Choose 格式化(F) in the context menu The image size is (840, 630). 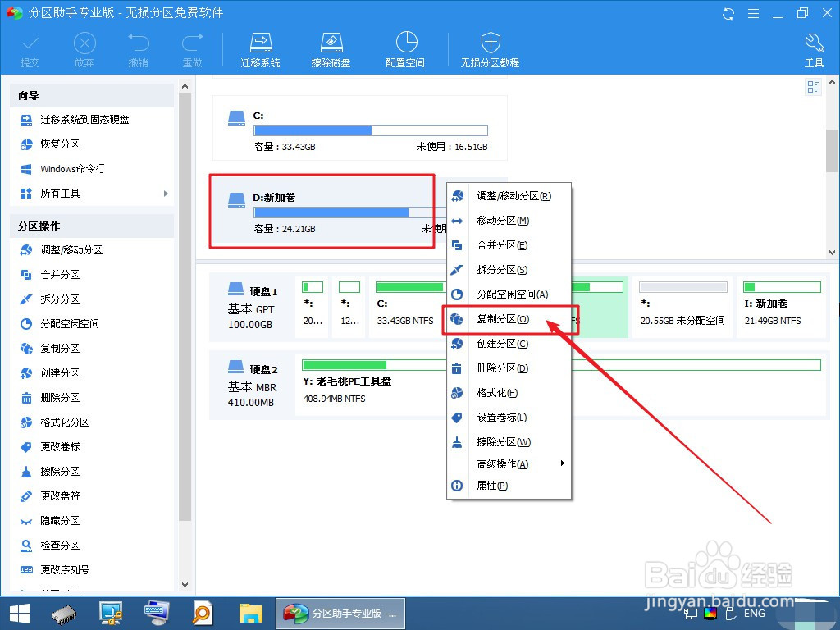pos(509,393)
